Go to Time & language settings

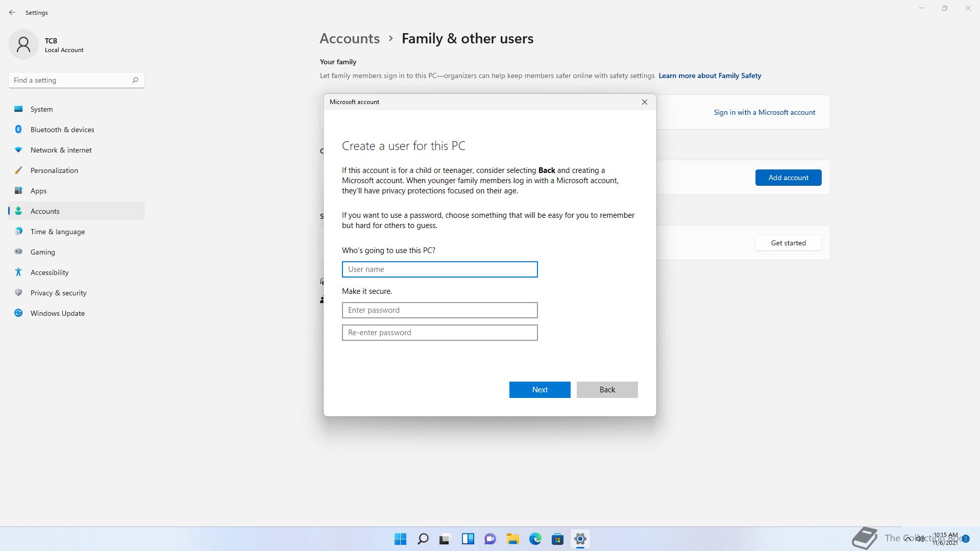57,232
